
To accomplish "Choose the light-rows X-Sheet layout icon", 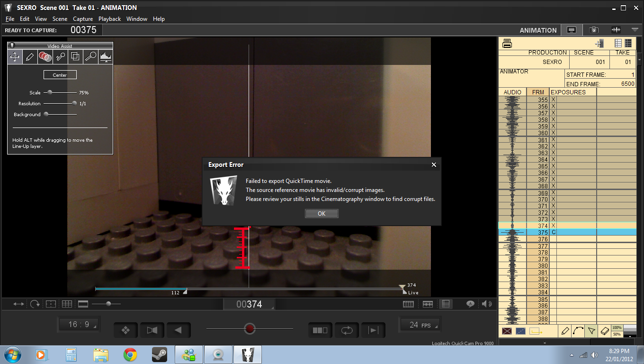I will click(x=618, y=43).
